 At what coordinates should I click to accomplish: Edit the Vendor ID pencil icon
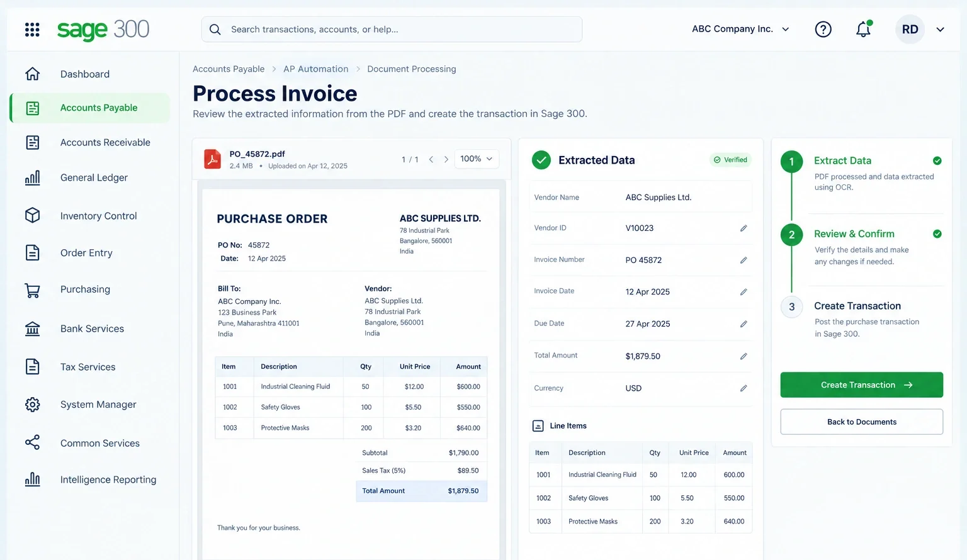744,228
